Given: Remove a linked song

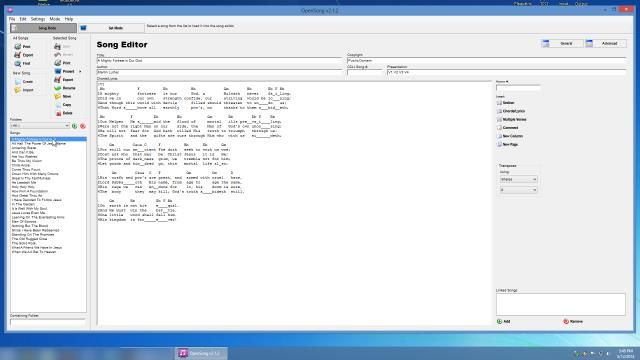Looking at the screenshot, I should (573, 322).
